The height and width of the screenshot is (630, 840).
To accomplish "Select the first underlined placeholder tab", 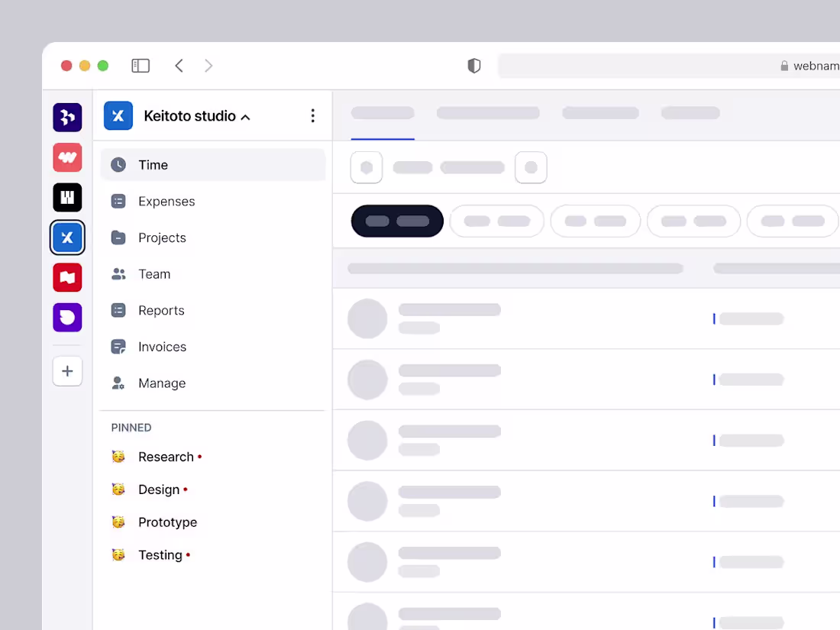I will pos(383,114).
